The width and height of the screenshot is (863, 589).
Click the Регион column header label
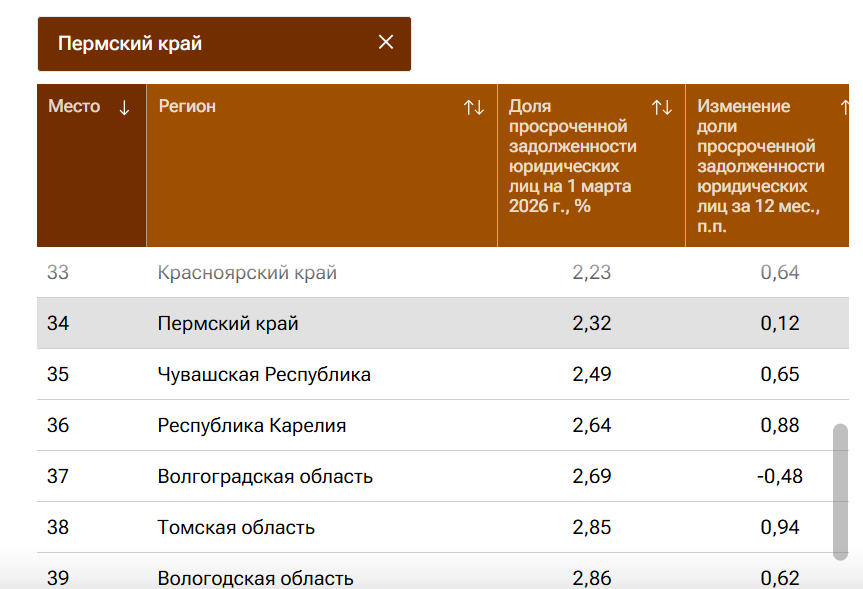click(x=187, y=107)
